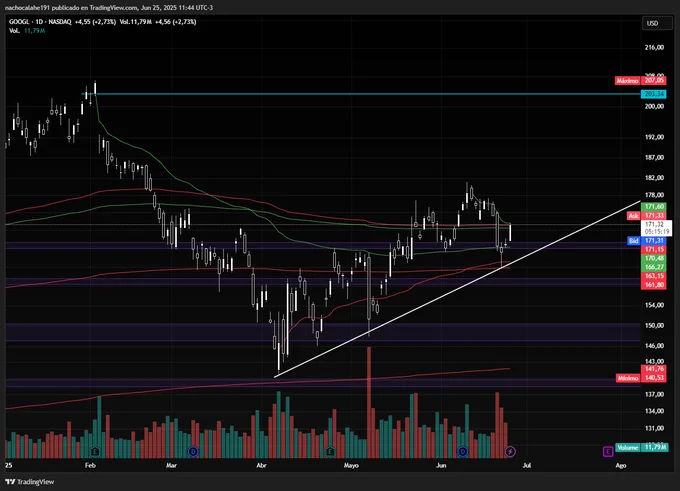
Task: Click the Abr label on time axis
Action: tap(261, 465)
